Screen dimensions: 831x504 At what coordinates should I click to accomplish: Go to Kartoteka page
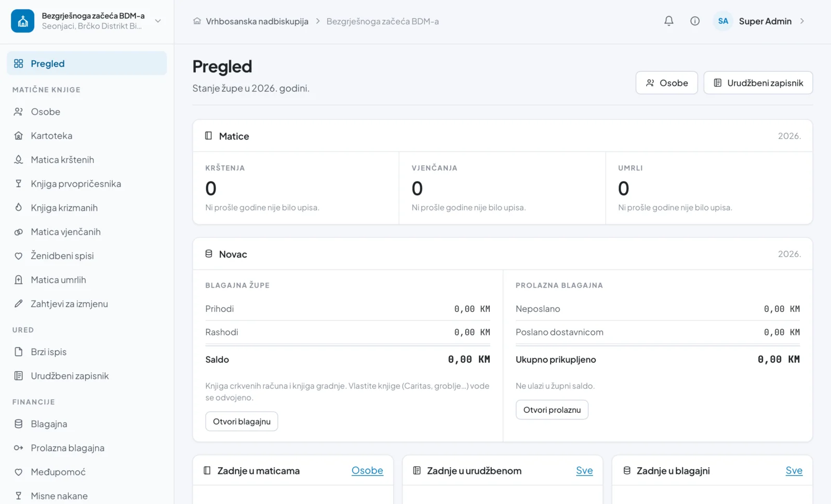tap(87, 135)
